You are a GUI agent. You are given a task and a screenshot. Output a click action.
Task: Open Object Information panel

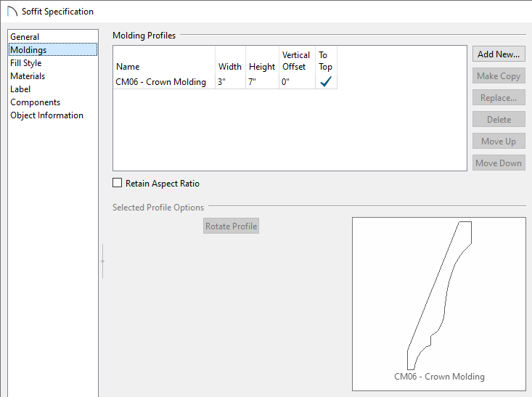(46, 115)
